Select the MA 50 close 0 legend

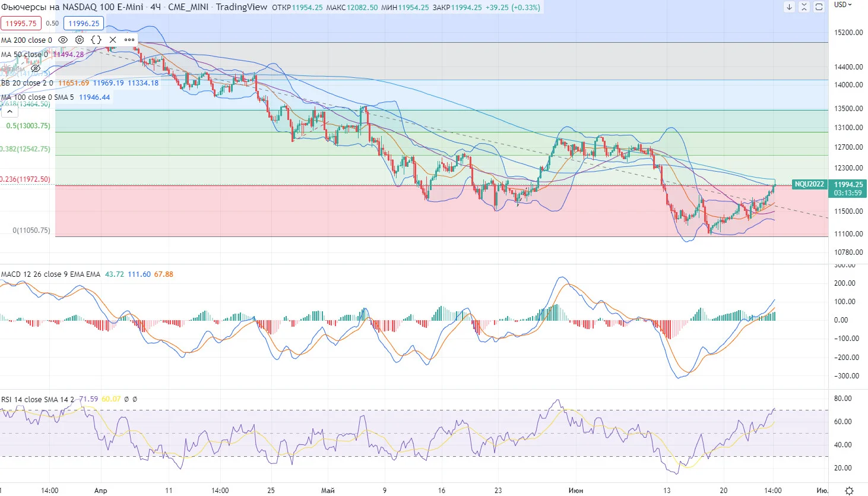(25, 55)
